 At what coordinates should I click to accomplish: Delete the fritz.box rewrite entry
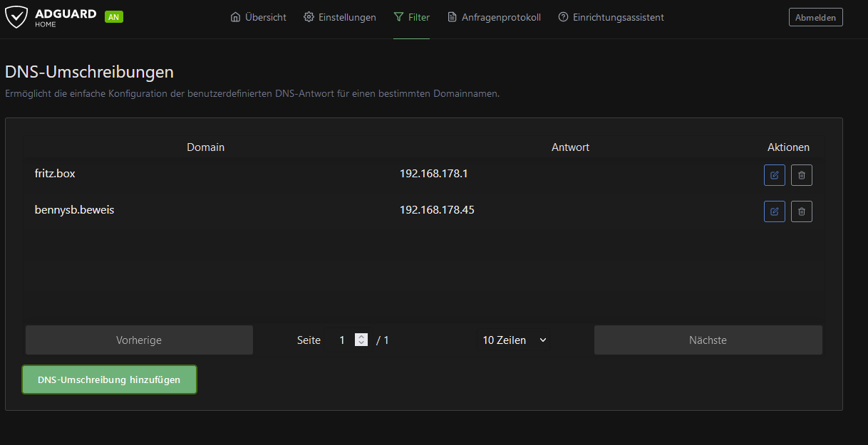802,174
